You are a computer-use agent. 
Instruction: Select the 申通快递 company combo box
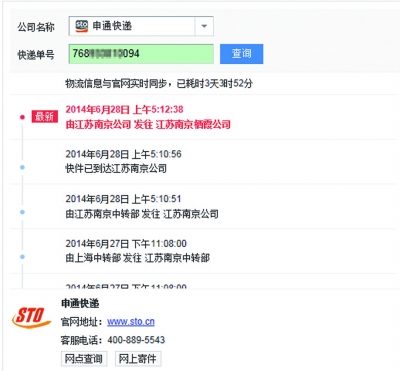141,26
